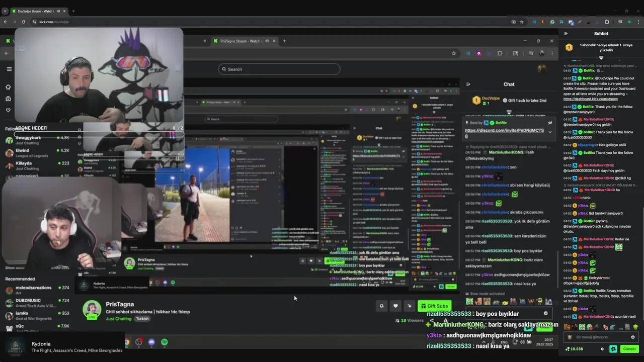Toggle PrisTagna notification bell
644x362 pixels.
point(381,306)
